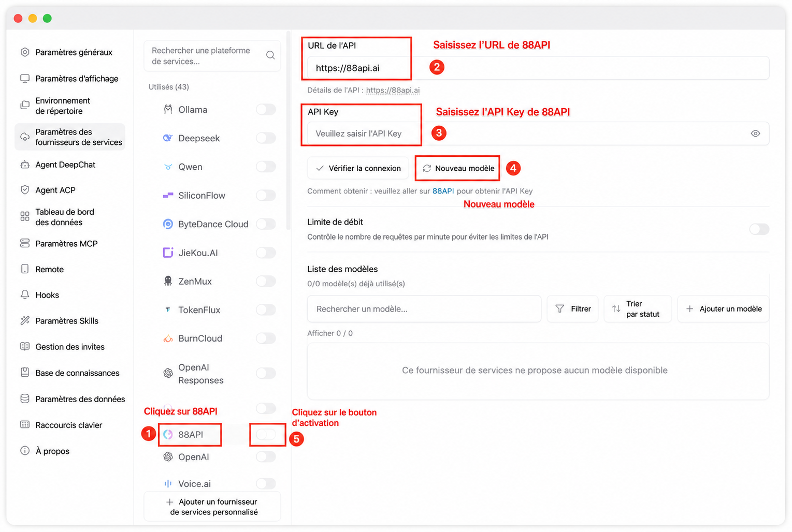Click the Agent ACP shield icon
The height and width of the screenshot is (532, 792).
25,189
